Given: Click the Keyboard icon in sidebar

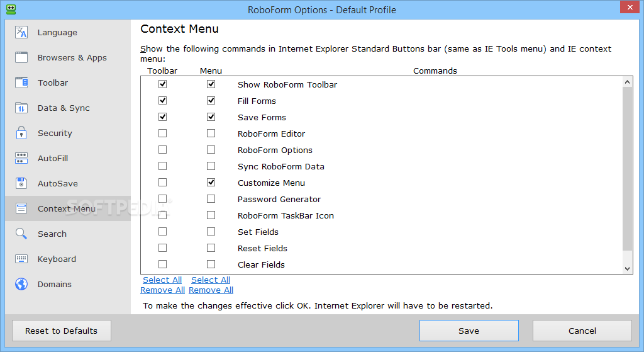Looking at the screenshot, I should 21,259.
